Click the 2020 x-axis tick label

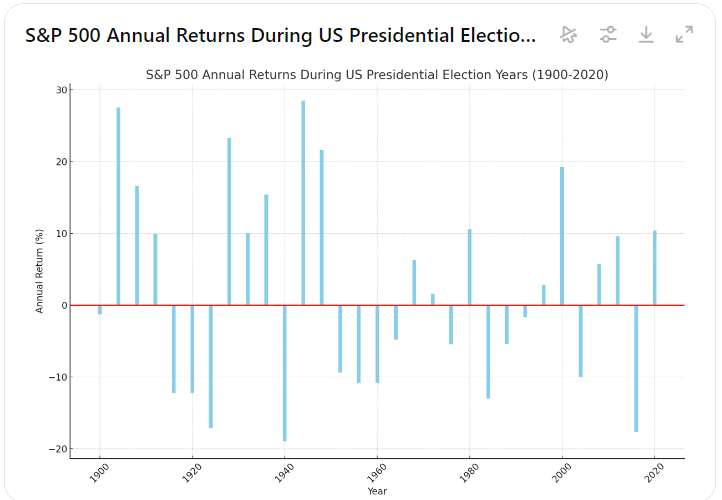pos(654,471)
